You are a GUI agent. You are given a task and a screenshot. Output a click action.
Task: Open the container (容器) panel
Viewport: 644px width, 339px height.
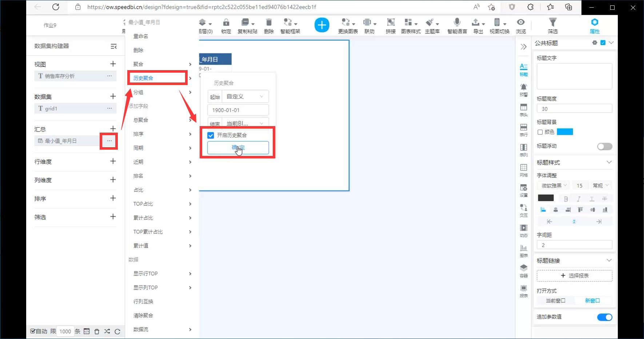click(x=524, y=271)
